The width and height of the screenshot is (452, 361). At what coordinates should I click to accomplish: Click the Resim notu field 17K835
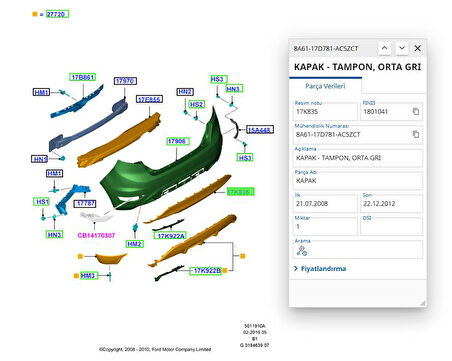point(325,112)
